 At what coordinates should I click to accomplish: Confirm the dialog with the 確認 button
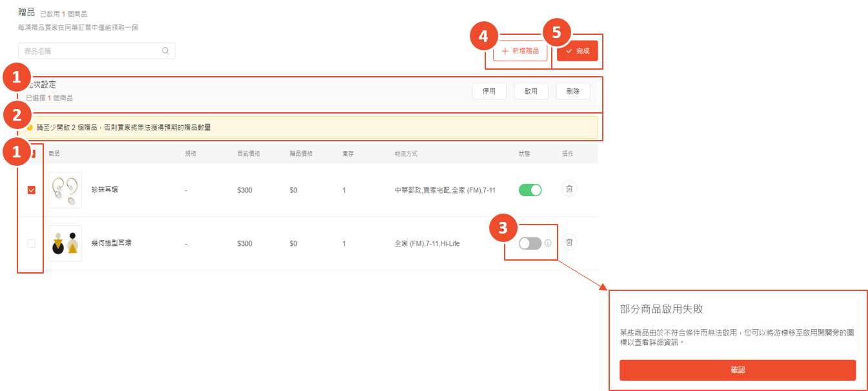coord(737,370)
